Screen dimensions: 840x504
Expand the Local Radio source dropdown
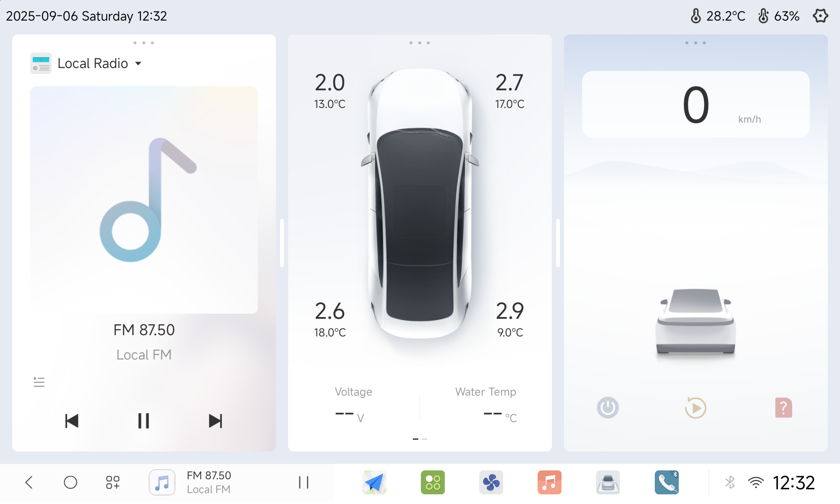tap(138, 63)
